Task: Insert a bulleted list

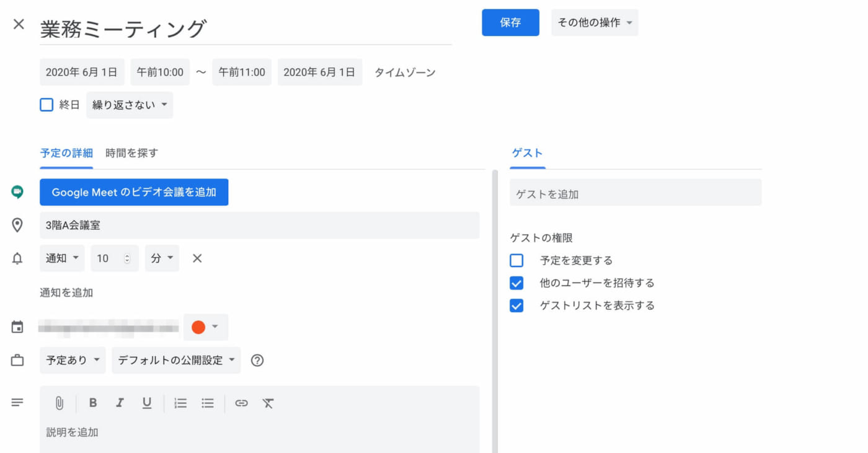Action: [208, 403]
